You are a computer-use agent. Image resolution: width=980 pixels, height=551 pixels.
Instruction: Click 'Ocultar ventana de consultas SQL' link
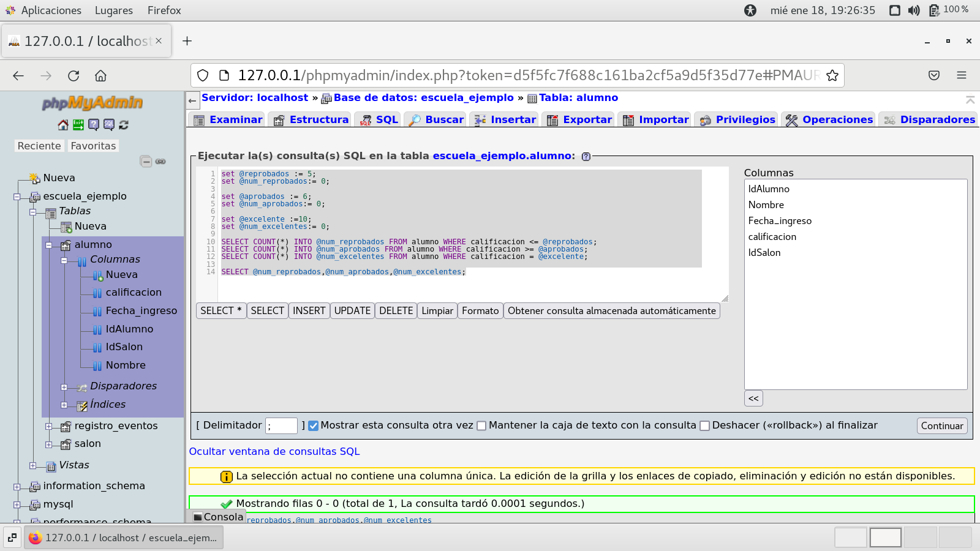pos(274,452)
